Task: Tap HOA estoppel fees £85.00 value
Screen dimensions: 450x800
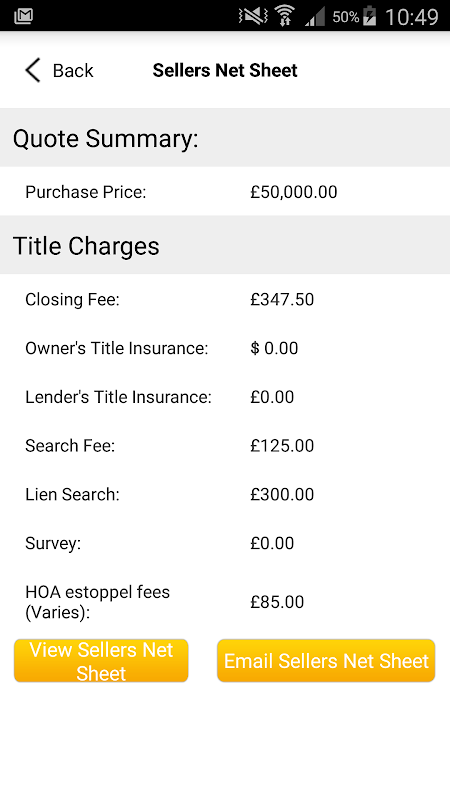Action: click(x=277, y=602)
